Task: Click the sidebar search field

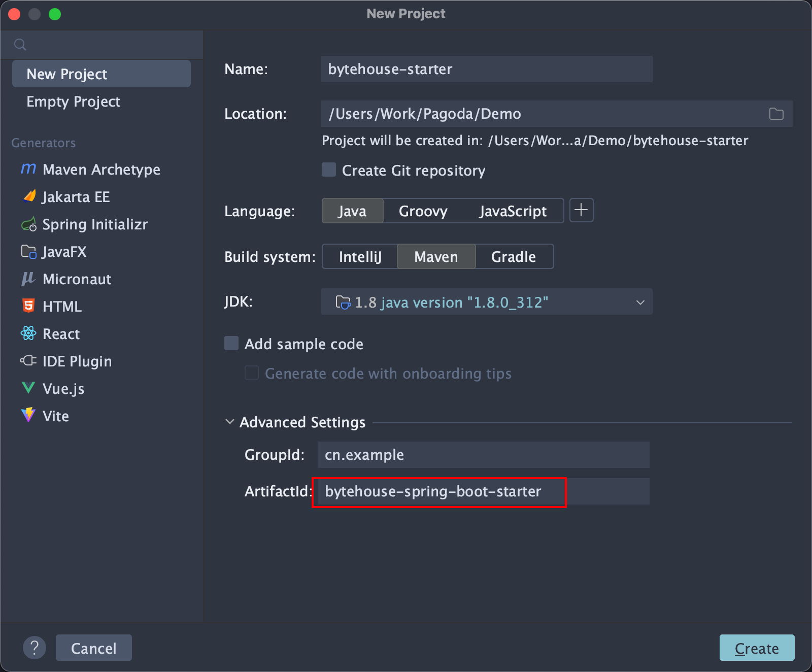Action: (101, 45)
